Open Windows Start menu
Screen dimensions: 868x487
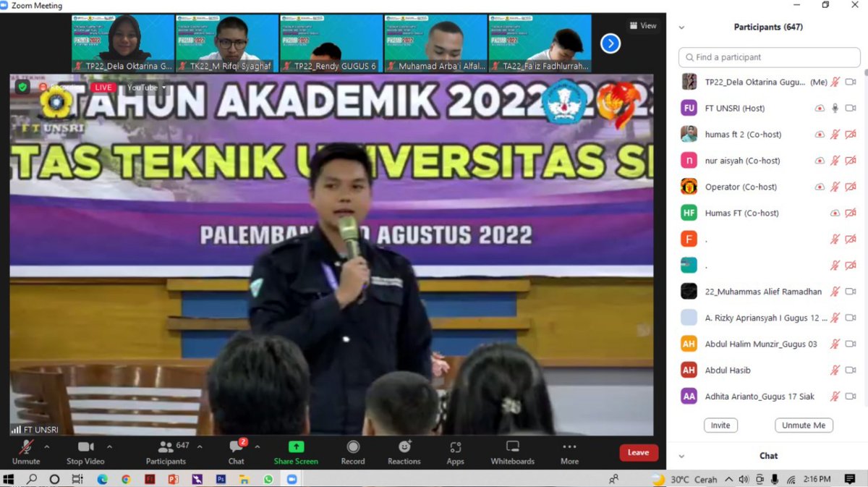[x=9, y=479]
